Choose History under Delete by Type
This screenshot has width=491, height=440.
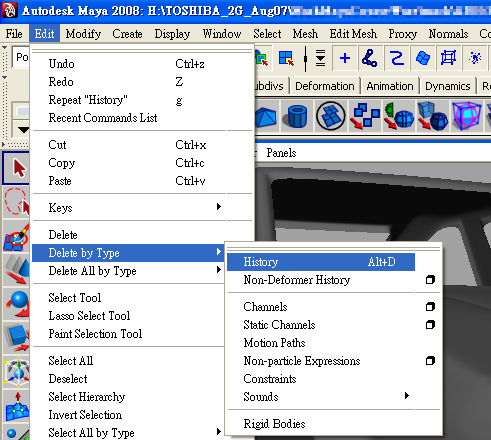321,262
